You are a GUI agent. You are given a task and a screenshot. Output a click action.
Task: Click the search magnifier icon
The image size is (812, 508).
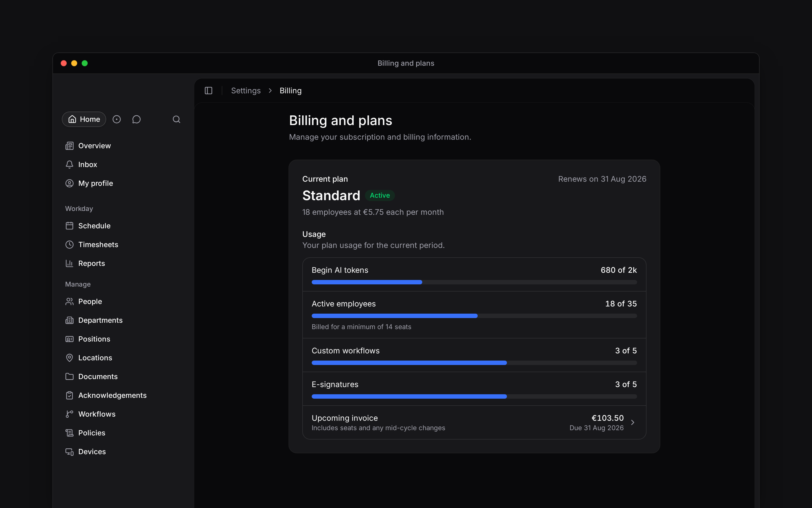click(177, 119)
